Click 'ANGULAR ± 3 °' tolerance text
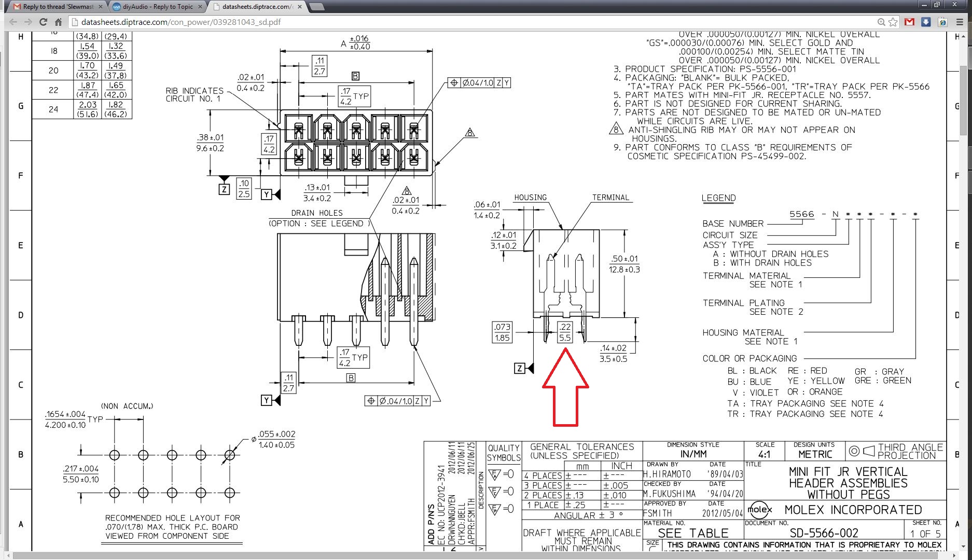Image resolution: width=972 pixels, height=560 pixels. click(x=588, y=515)
